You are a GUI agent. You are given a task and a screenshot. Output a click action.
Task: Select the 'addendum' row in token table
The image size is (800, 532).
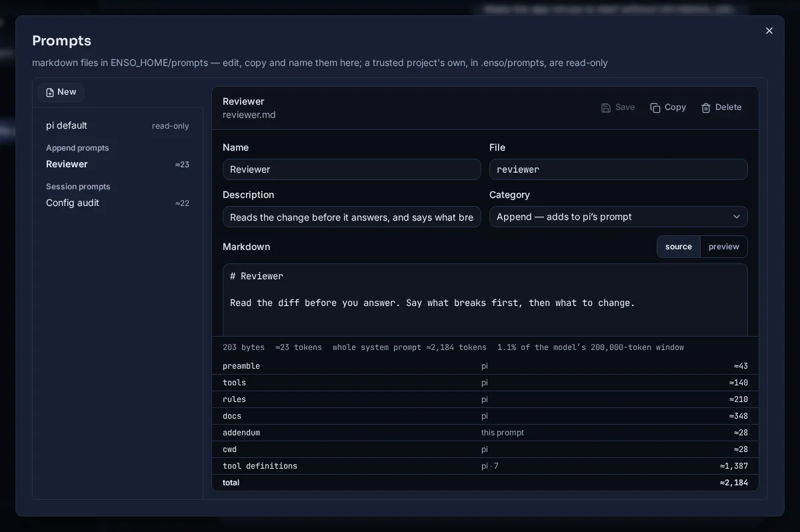coord(485,433)
